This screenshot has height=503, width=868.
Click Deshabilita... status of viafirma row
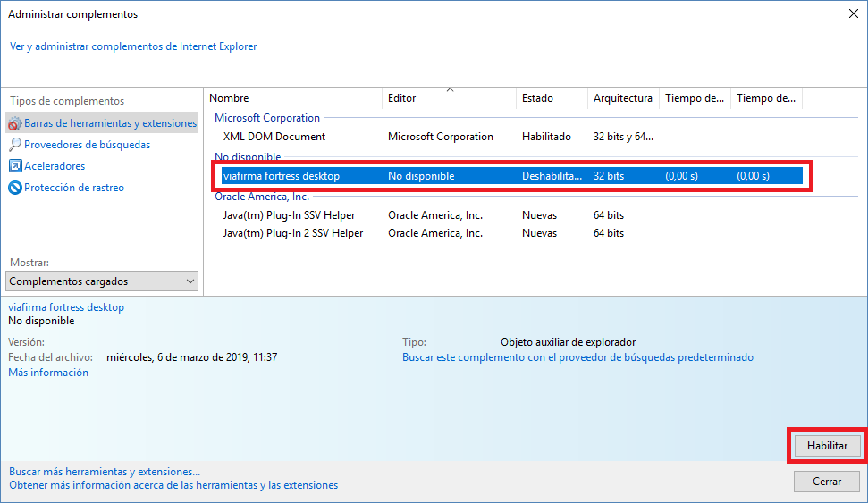coord(552,176)
